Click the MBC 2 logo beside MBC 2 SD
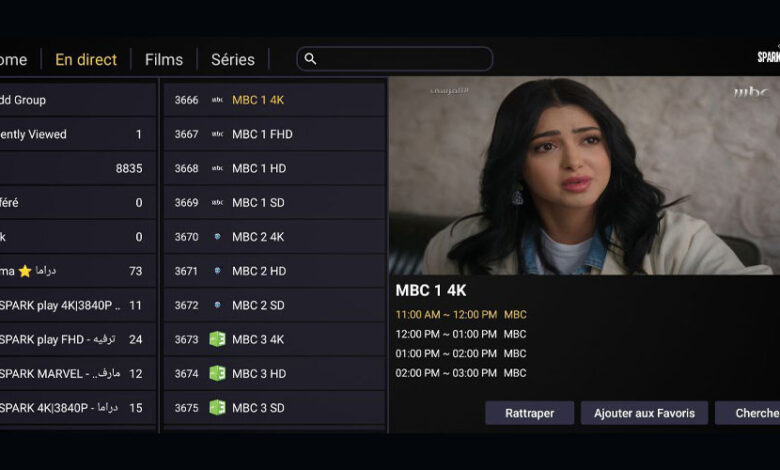The width and height of the screenshot is (780, 470). [x=217, y=305]
